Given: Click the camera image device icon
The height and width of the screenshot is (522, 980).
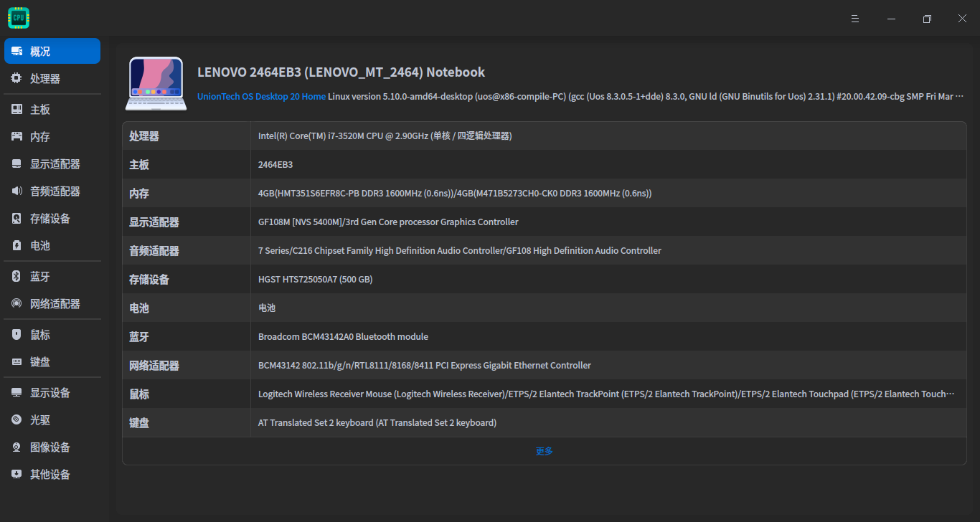Looking at the screenshot, I should click(17, 447).
